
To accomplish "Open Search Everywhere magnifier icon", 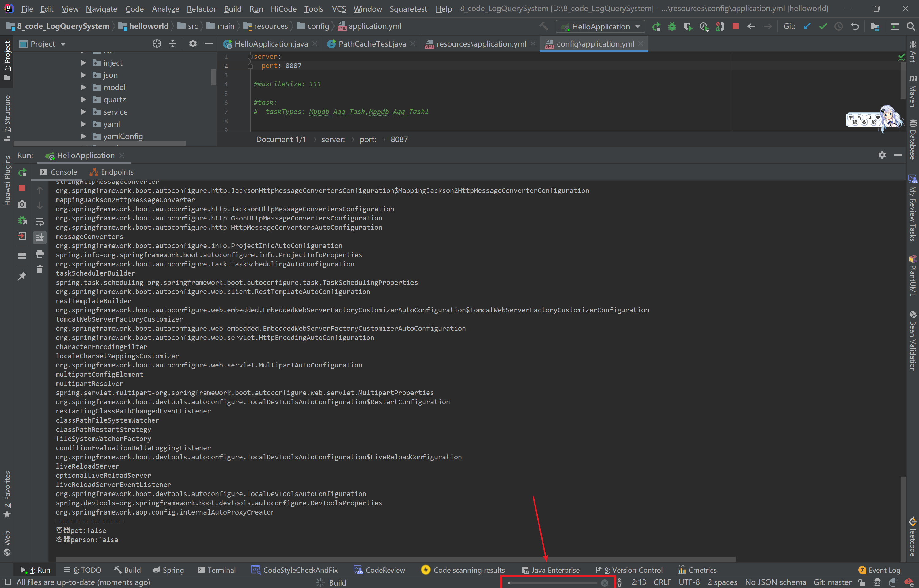I will click(x=911, y=26).
